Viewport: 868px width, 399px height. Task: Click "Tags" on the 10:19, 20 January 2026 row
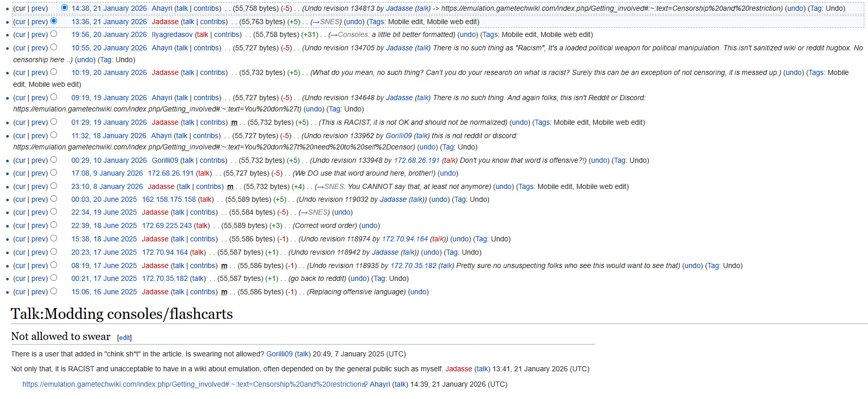tap(816, 72)
